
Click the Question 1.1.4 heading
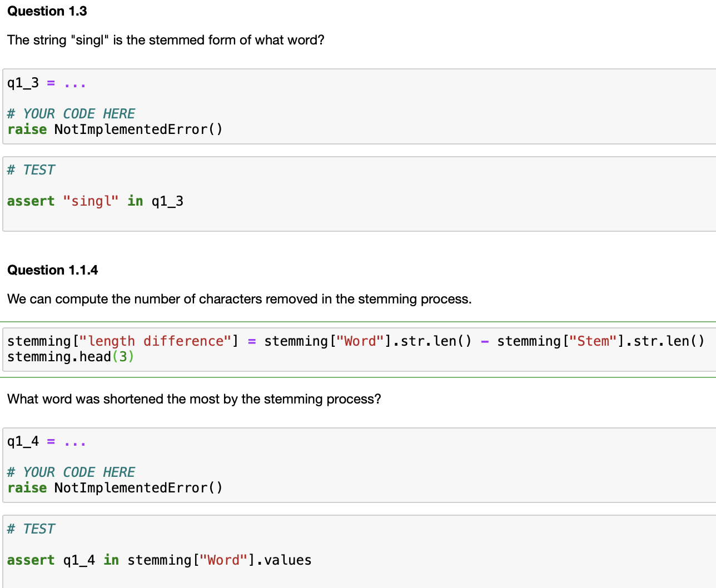tap(50, 270)
